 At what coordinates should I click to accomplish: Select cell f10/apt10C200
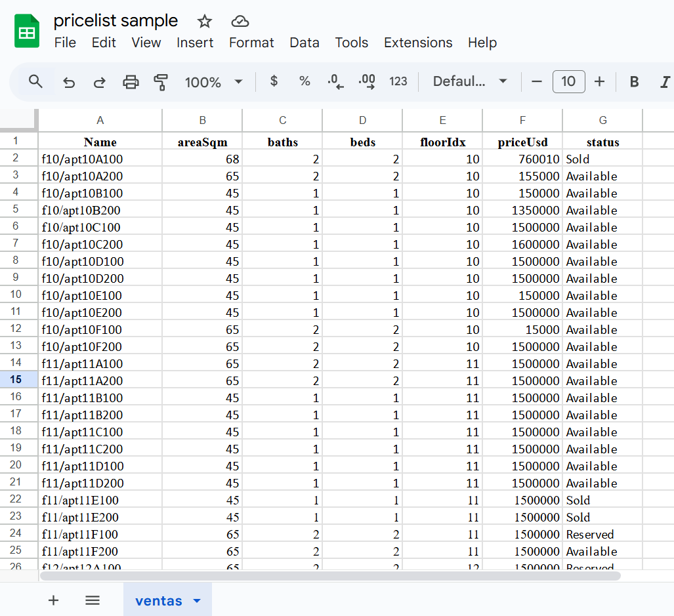[x=100, y=244]
